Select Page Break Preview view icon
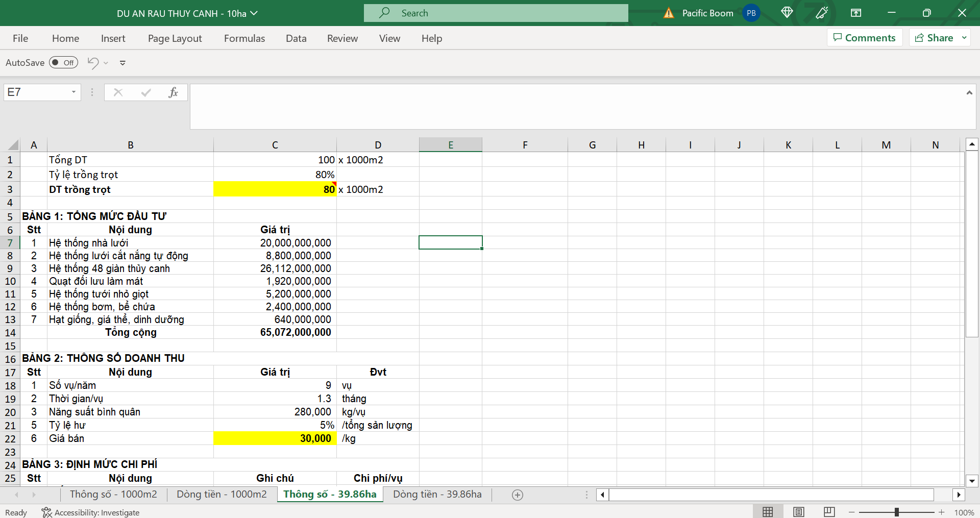This screenshot has height=518, width=980. tap(829, 512)
